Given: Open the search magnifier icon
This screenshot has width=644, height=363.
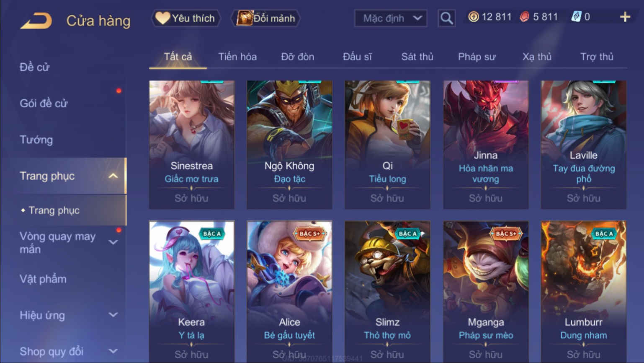Looking at the screenshot, I should tap(446, 18).
